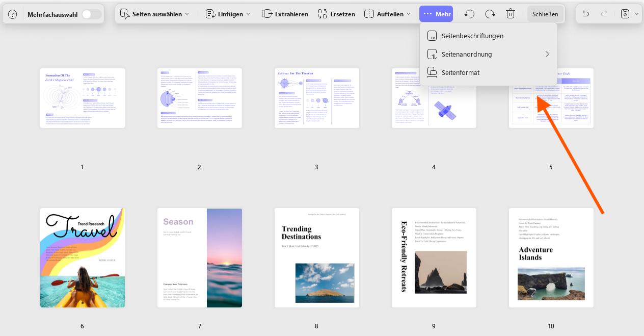Click page number label 5

click(551, 167)
